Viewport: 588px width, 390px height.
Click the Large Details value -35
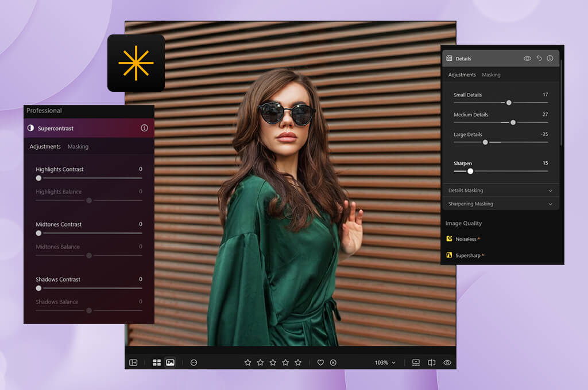544,134
